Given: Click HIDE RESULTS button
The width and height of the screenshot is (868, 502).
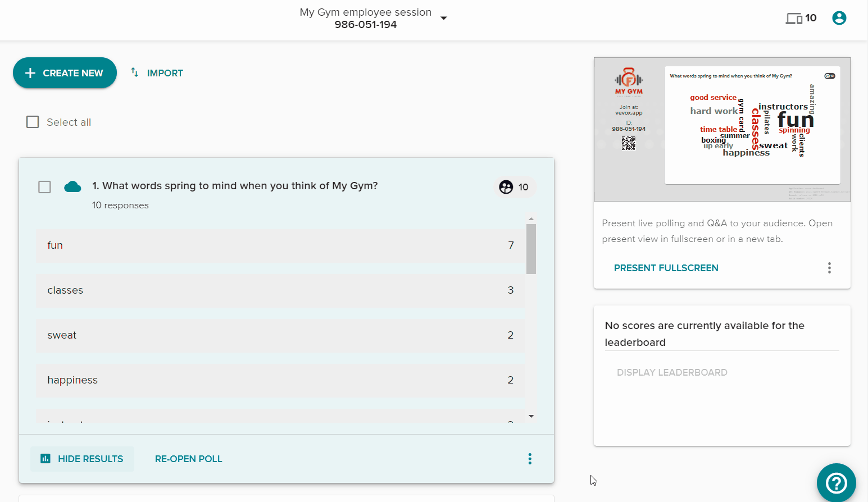Looking at the screenshot, I should tap(82, 459).
